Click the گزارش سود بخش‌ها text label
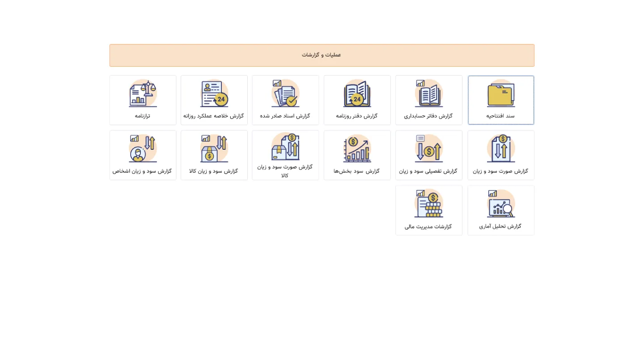The image size is (644, 346). pyautogui.click(x=356, y=171)
